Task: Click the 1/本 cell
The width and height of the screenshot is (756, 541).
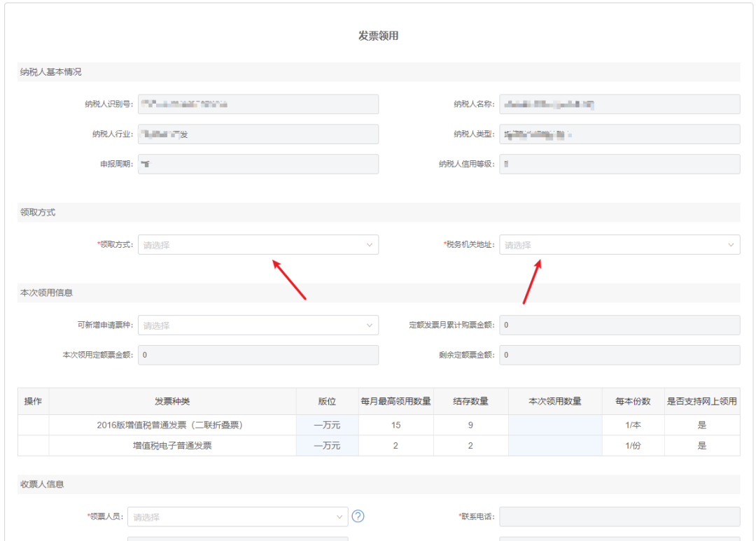Action: pos(633,426)
